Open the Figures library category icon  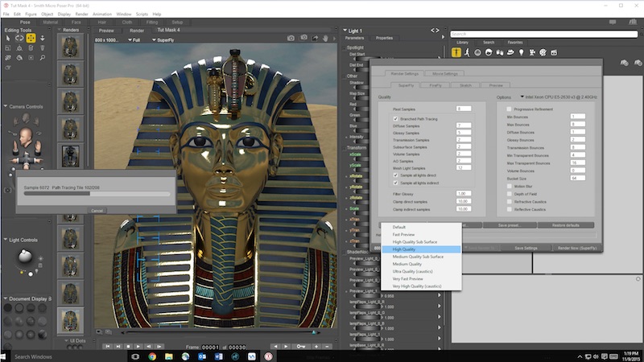click(456, 52)
